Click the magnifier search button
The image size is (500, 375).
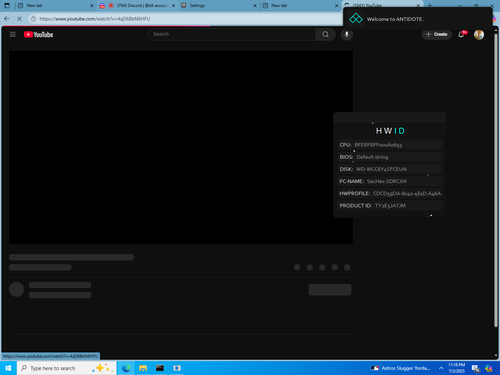pyautogui.click(x=325, y=34)
